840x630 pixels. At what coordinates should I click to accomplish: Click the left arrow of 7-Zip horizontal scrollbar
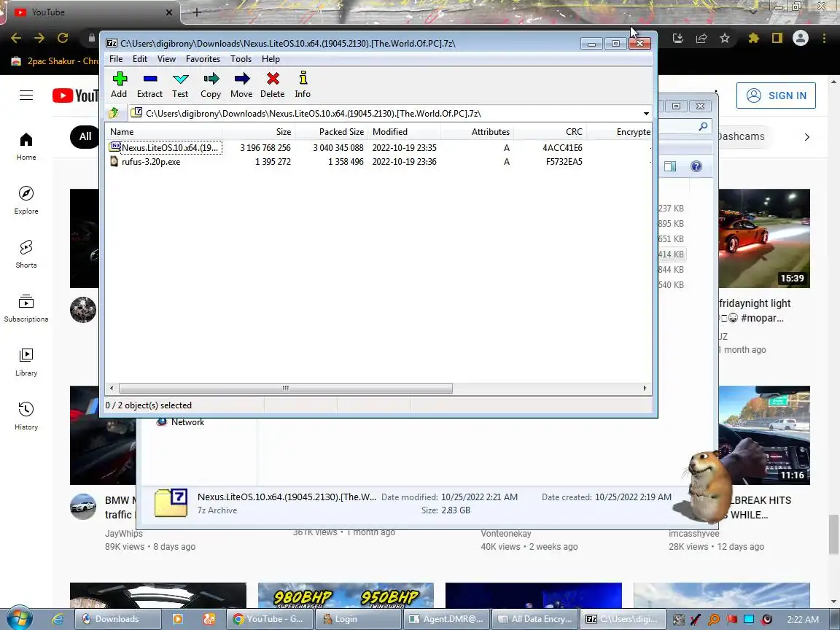(x=112, y=388)
